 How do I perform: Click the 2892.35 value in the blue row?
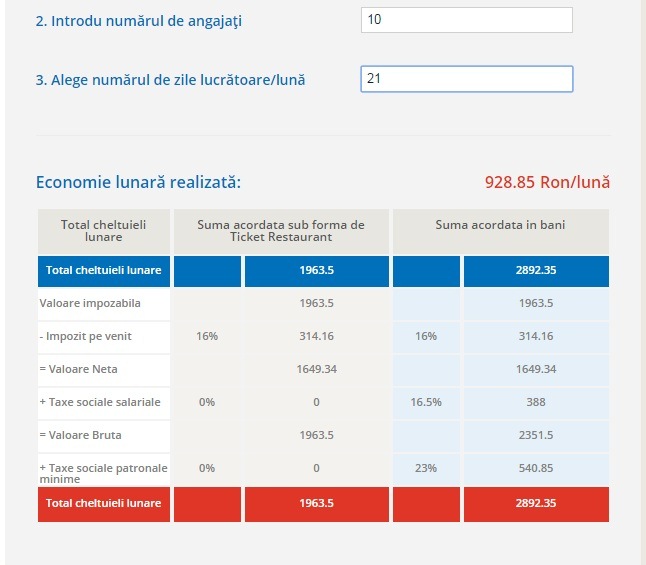(537, 271)
